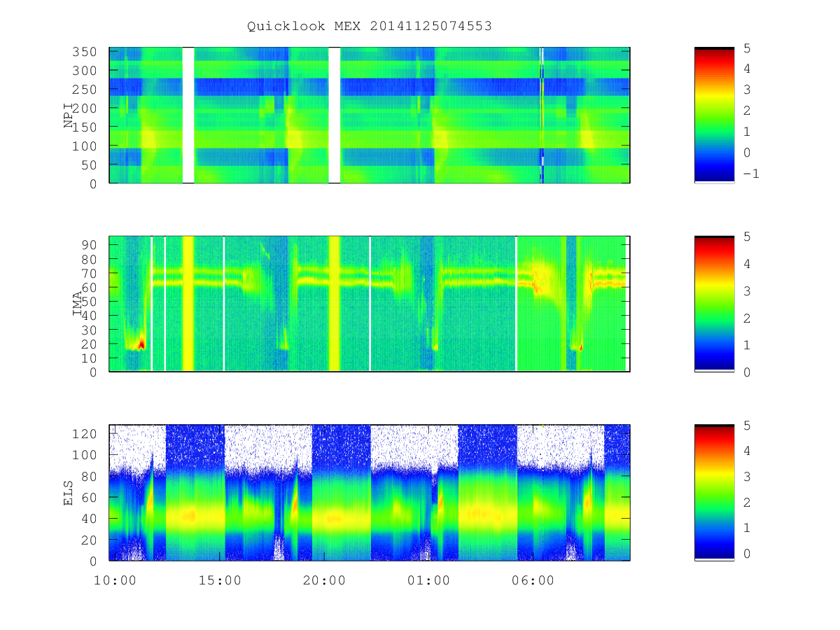Click the 20:00 time axis label
840x630 pixels.
click(325, 580)
